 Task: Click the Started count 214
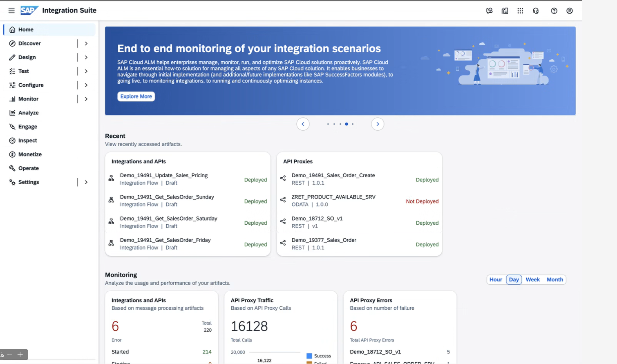click(207, 352)
